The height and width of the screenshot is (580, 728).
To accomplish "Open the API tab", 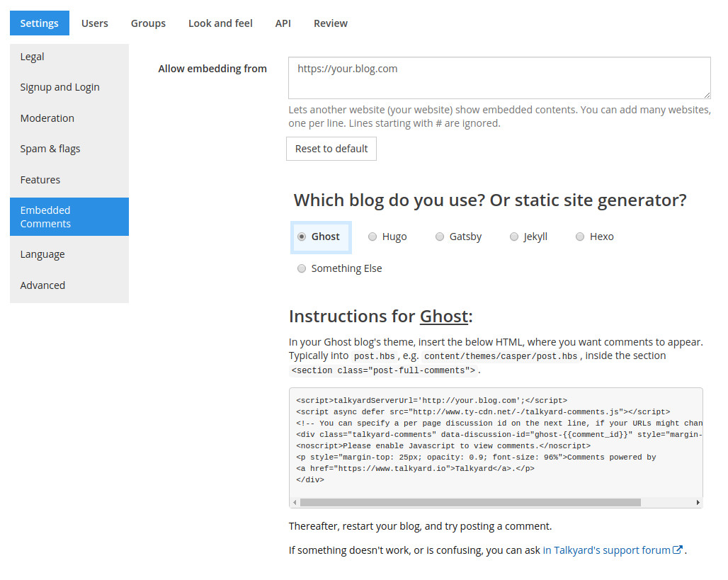I will (283, 23).
